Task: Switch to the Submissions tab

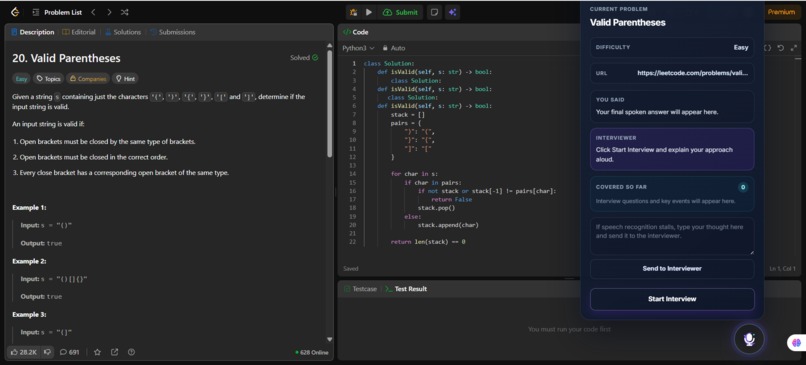Action: click(173, 32)
